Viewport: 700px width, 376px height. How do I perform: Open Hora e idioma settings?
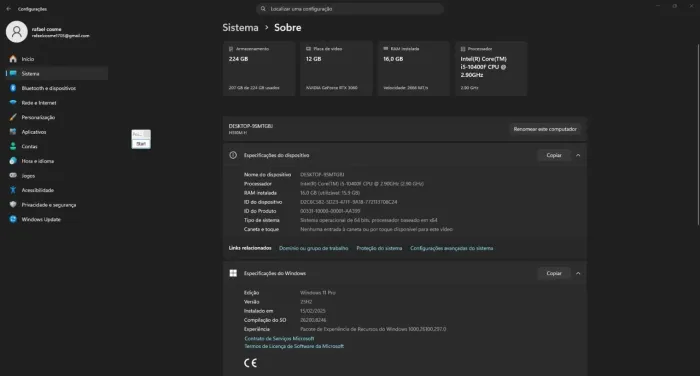tap(57, 161)
